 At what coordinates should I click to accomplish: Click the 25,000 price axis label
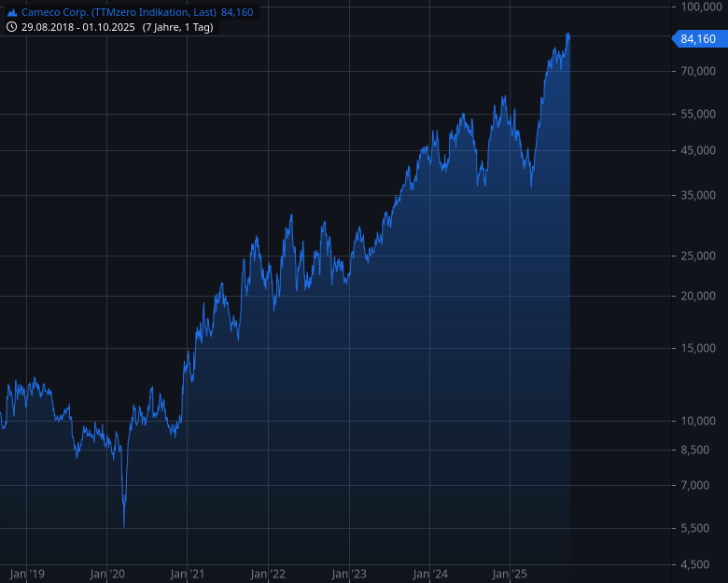pyautogui.click(x=697, y=256)
